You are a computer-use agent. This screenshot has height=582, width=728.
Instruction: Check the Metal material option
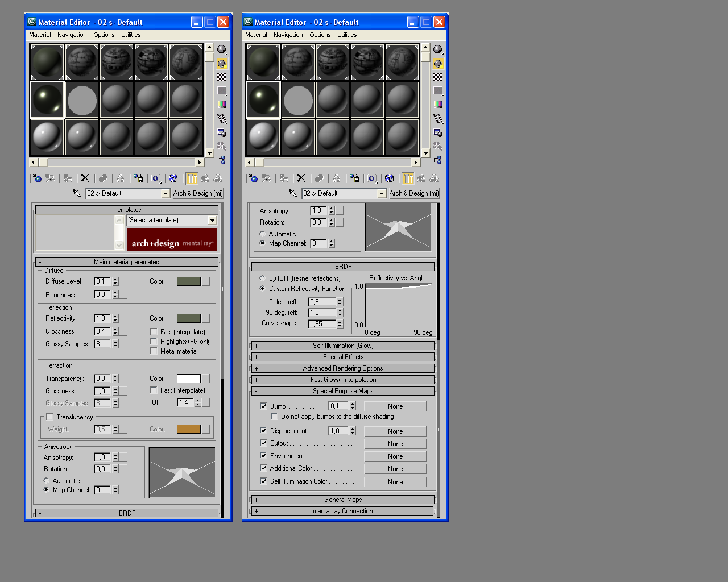[154, 351]
